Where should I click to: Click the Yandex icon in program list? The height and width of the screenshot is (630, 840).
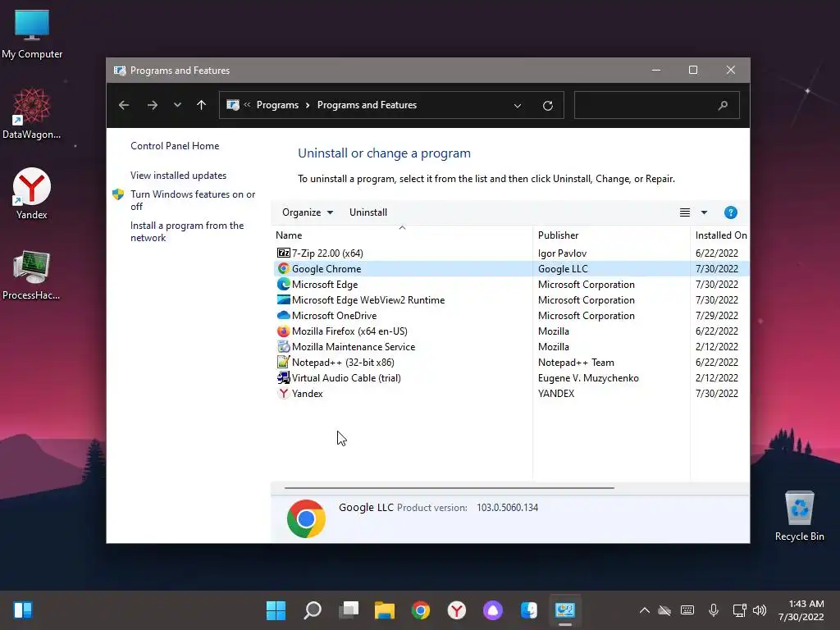tap(283, 393)
